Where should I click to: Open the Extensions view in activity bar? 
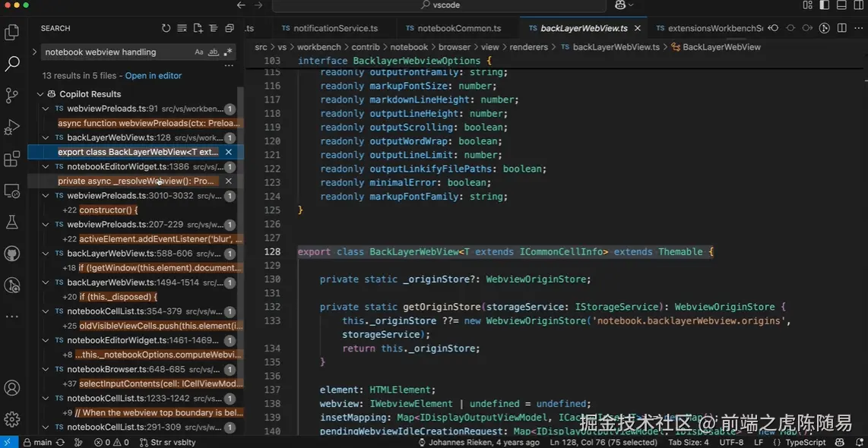[12, 159]
